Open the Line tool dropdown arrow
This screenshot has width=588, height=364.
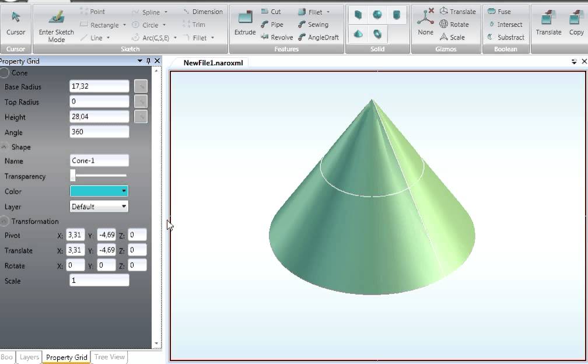[x=108, y=38]
